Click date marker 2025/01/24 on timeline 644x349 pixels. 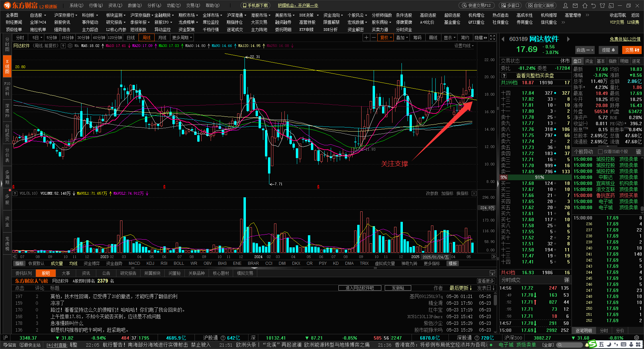click(x=435, y=257)
